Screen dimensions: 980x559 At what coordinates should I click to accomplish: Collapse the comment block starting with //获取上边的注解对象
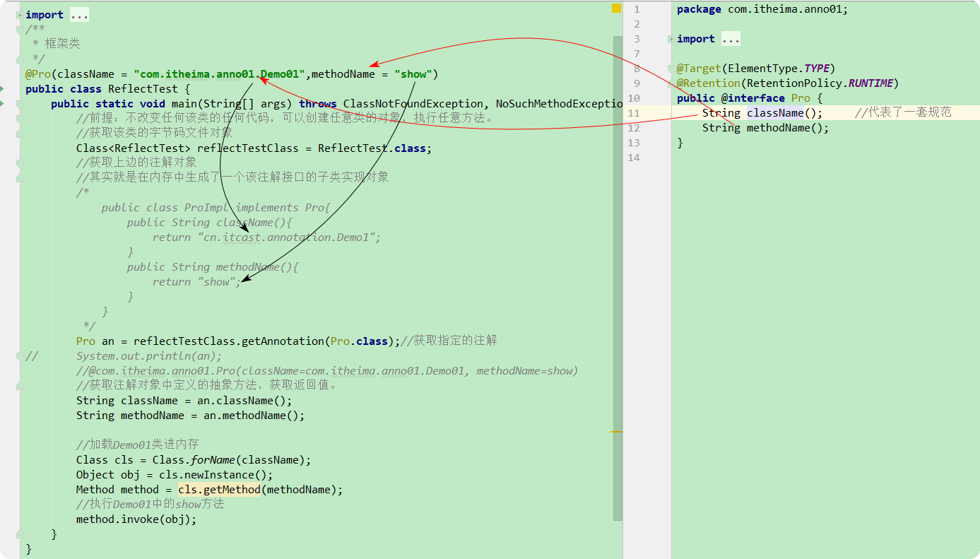[20, 163]
